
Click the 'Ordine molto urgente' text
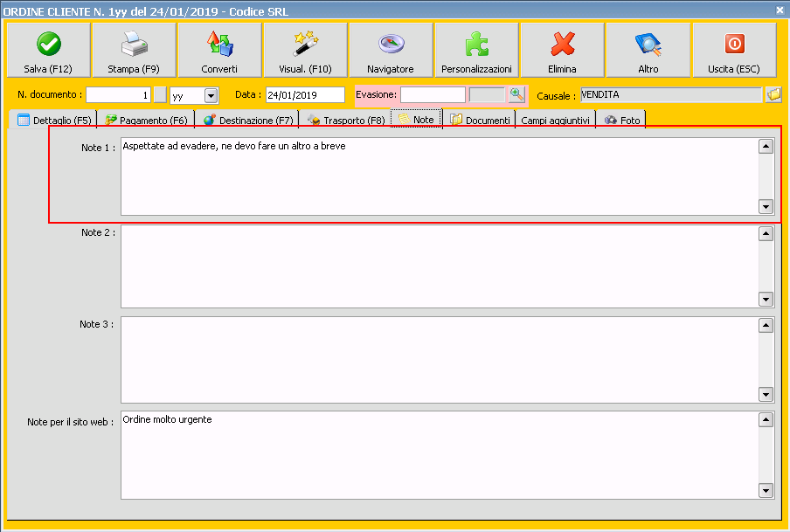click(167, 419)
